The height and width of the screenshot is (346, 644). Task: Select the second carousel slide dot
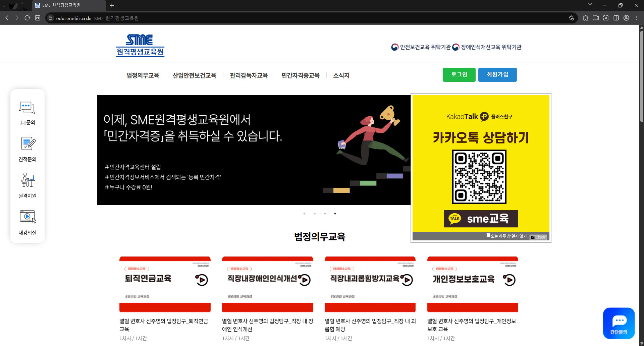pyautogui.click(x=315, y=214)
